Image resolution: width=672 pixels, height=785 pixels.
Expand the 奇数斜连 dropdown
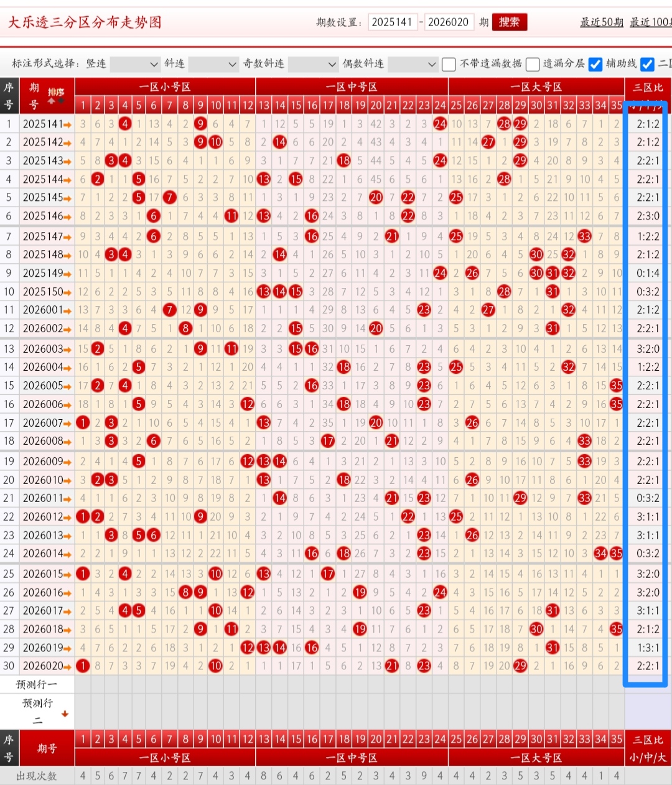(x=314, y=64)
